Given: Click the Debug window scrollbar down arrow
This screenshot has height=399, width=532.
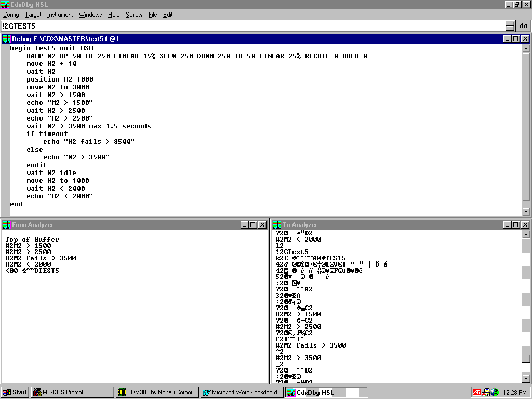Looking at the screenshot, I should (x=526, y=212).
